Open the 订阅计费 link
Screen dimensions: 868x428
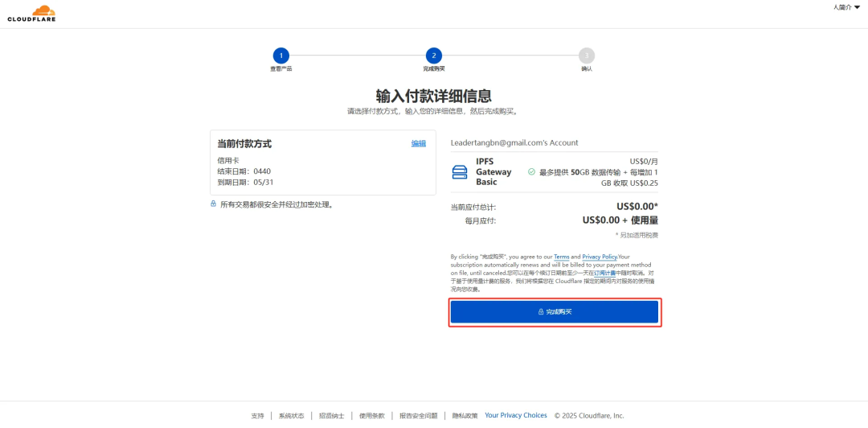[x=604, y=274]
